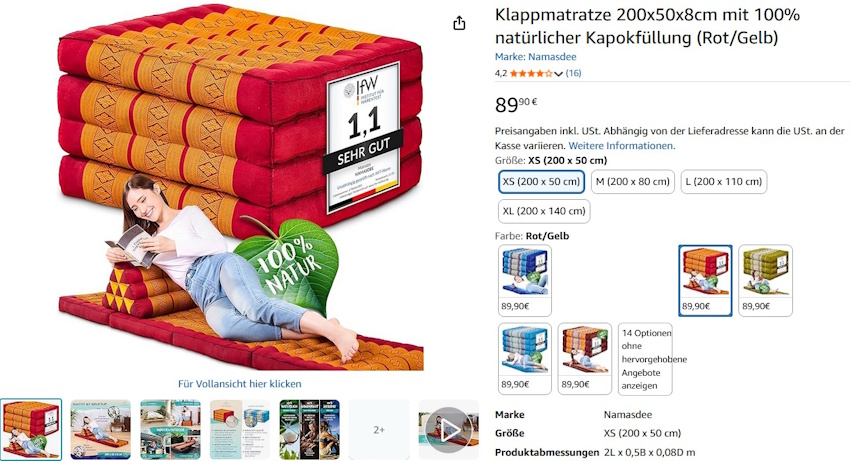Click Für Vollansicht hier klicken

point(240,383)
